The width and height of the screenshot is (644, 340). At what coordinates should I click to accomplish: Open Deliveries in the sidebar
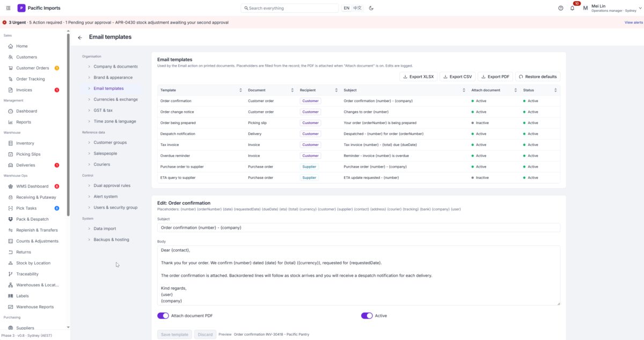pos(25,165)
